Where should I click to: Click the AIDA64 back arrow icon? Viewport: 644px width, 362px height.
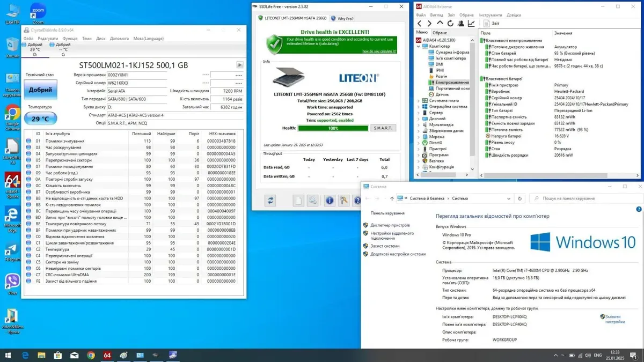419,24
